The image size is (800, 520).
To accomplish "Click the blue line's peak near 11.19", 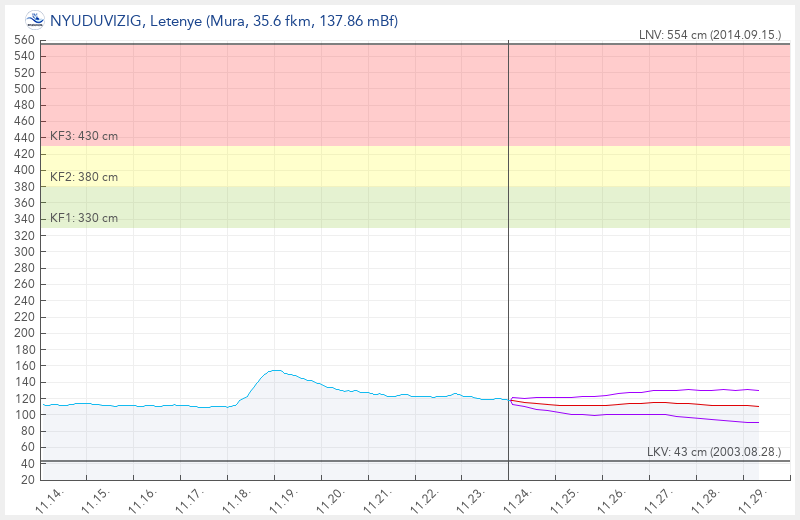I will click(275, 371).
